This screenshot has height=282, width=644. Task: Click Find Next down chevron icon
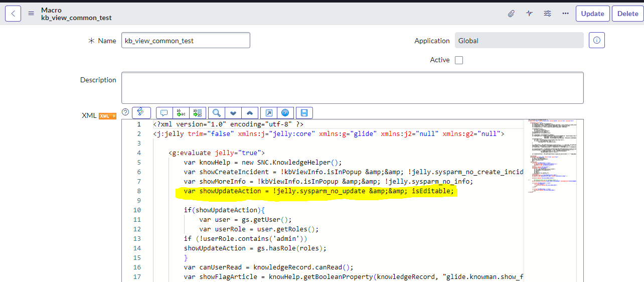point(233,112)
